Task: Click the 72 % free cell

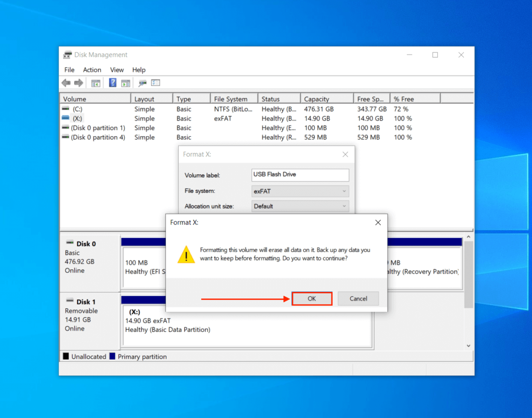Action: point(401,109)
